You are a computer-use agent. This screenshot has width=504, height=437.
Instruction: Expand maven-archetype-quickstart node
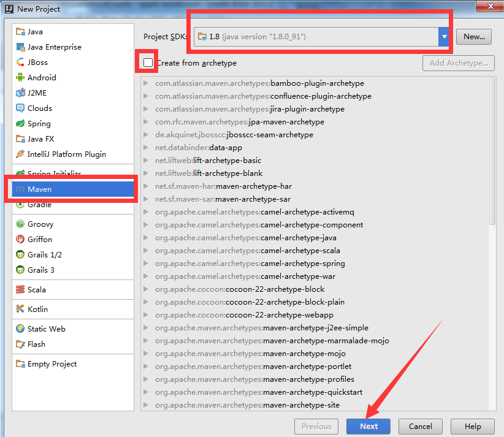146,392
